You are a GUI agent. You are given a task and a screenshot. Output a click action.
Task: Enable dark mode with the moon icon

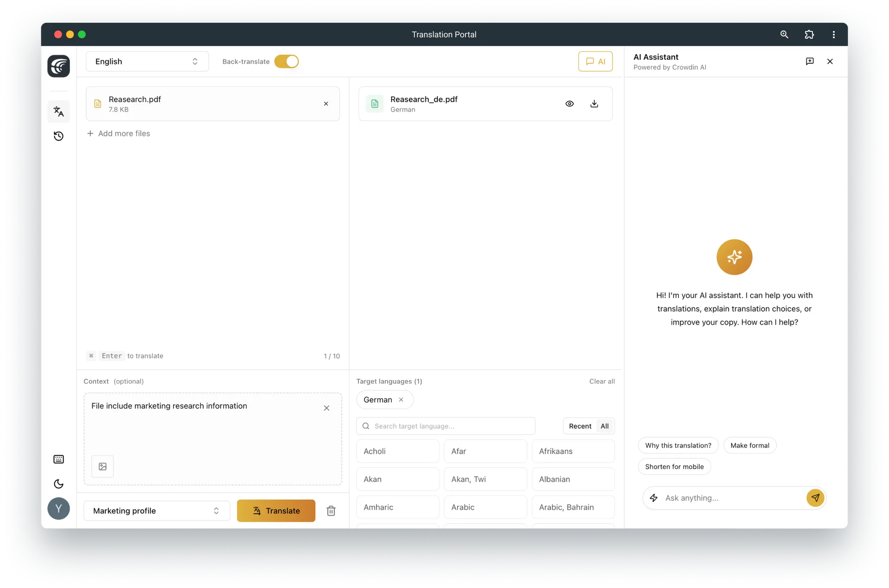58,484
